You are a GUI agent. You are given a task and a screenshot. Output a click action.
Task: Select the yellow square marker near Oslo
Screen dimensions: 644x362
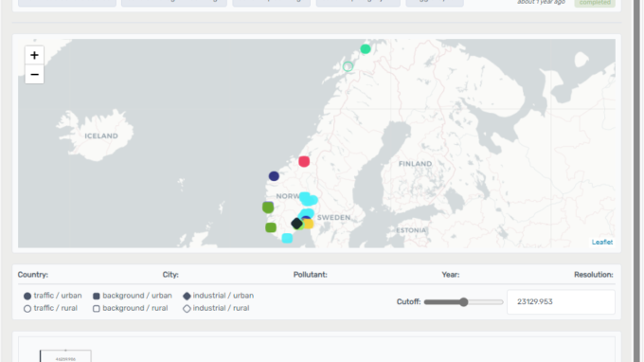tap(309, 224)
